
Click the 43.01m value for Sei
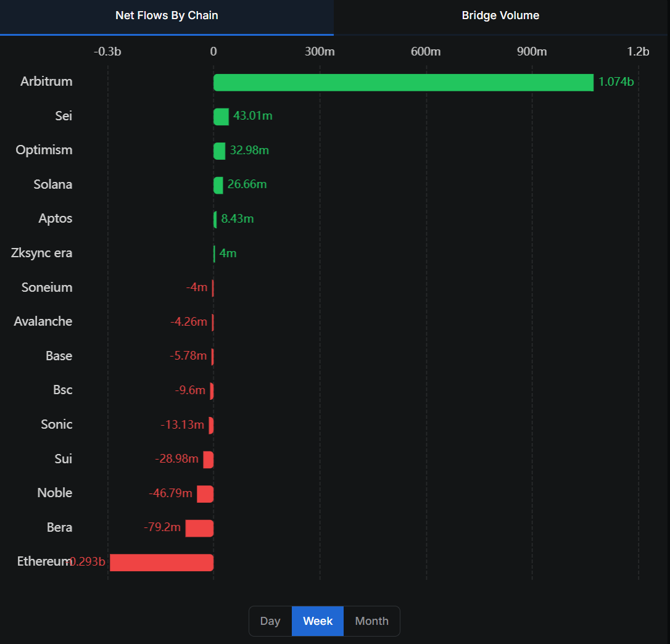tap(253, 116)
